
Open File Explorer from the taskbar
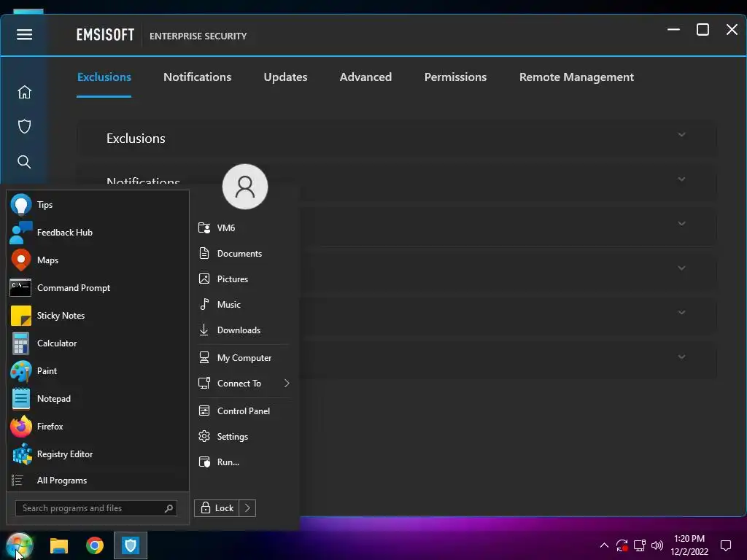point(59,545)
